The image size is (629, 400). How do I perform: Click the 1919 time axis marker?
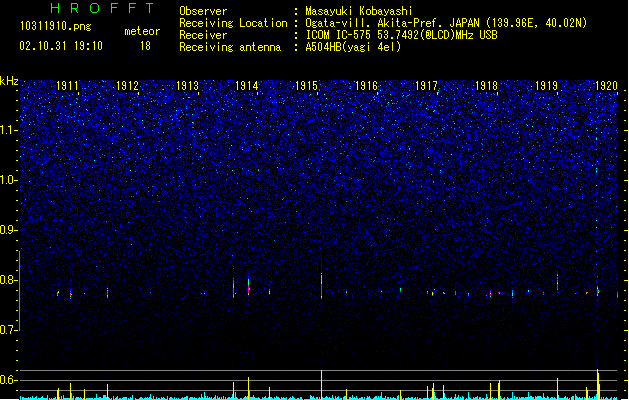point(546,86)
